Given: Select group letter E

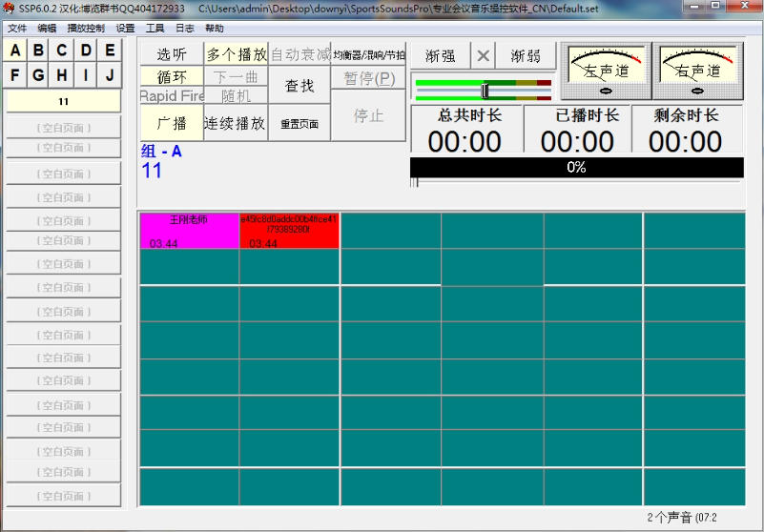Looking at the screenshot, I should tap(111, 51).
